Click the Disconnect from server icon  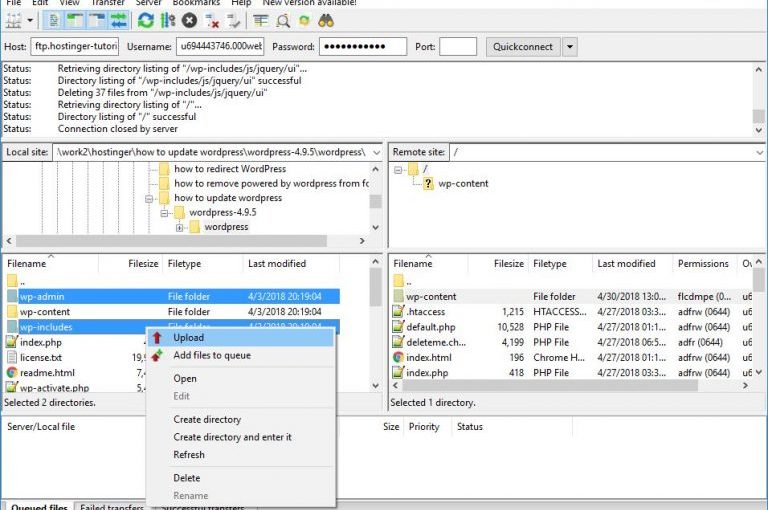pos(211,20)
